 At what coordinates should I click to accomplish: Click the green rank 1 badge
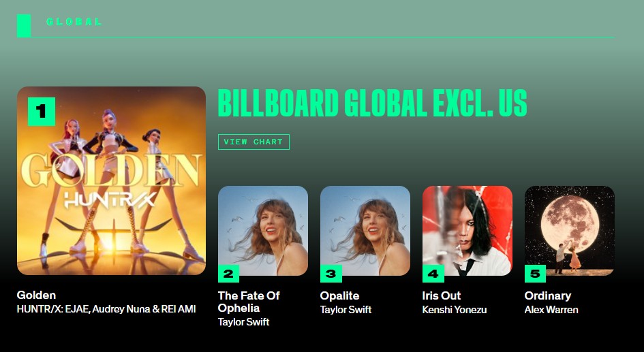pyautogui.click(x=42, y=111)
